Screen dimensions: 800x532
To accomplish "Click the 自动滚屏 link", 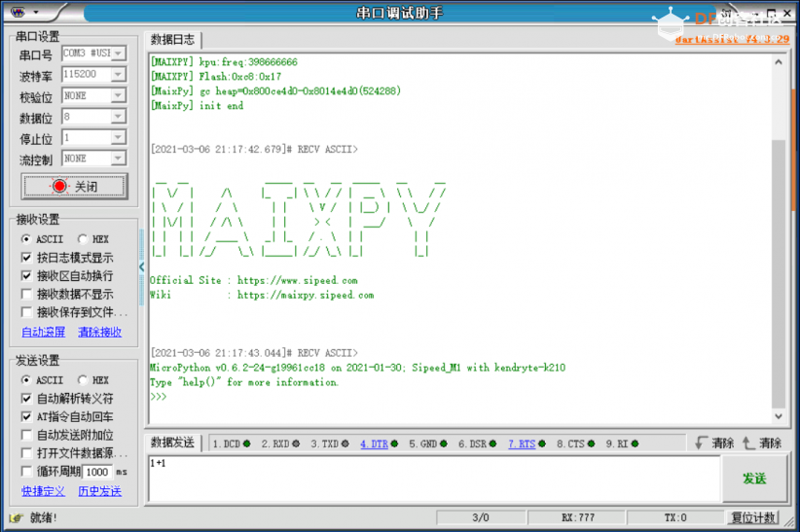I will 44,332.
